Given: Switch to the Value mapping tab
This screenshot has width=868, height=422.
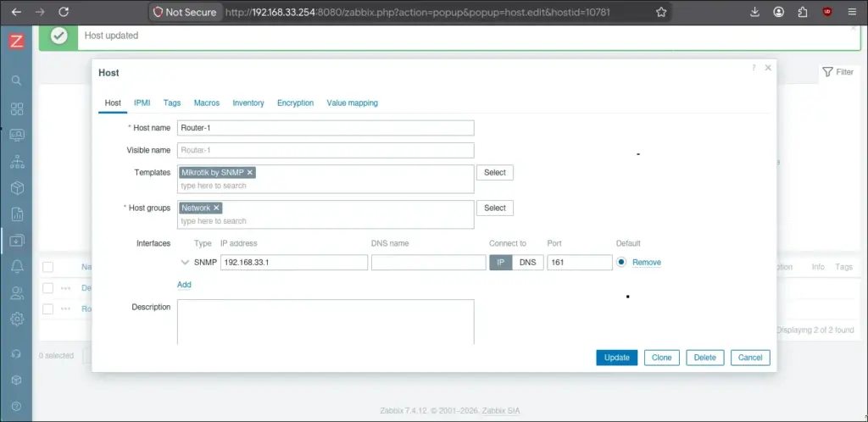Looking at the screenshot, I should point(352,103).
